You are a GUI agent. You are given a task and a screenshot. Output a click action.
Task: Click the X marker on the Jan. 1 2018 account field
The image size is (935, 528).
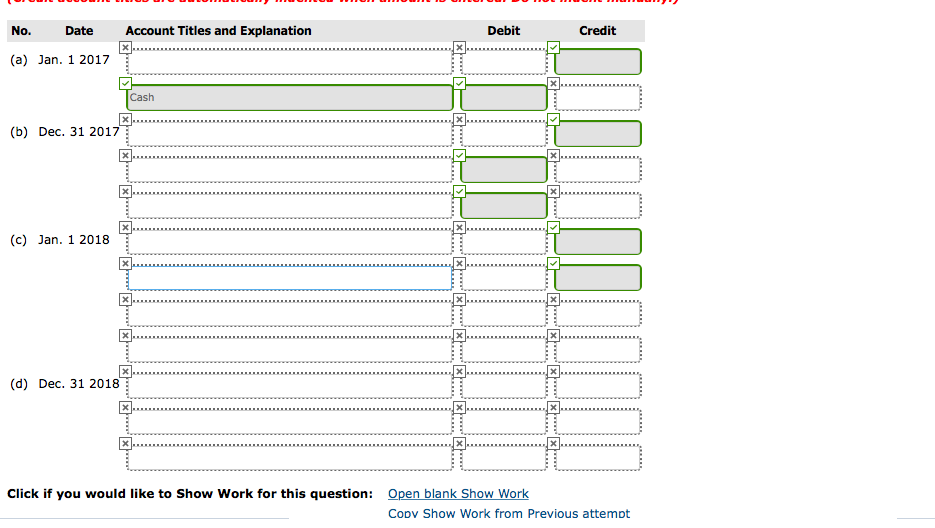tap(125, 228)
